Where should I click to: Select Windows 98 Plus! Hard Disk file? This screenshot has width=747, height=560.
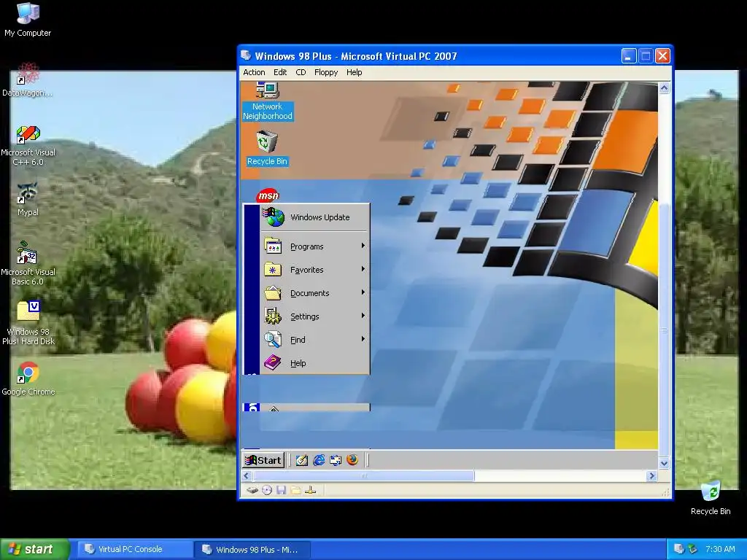(x=28, y=323)
